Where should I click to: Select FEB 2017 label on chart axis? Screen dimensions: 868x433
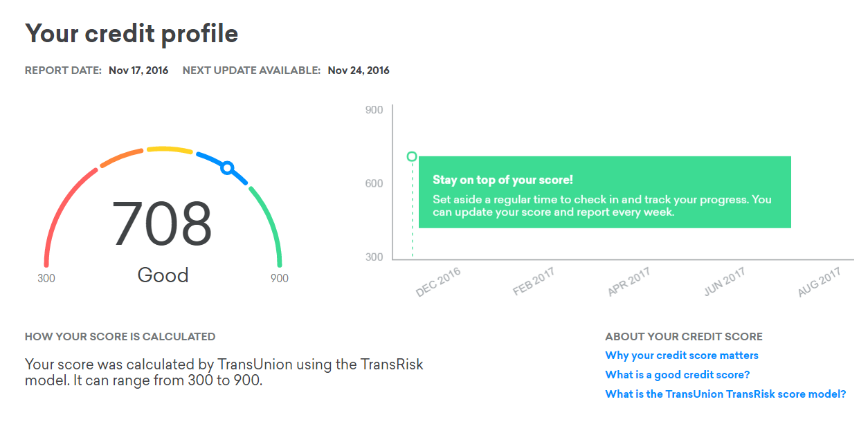pos(534,282)
